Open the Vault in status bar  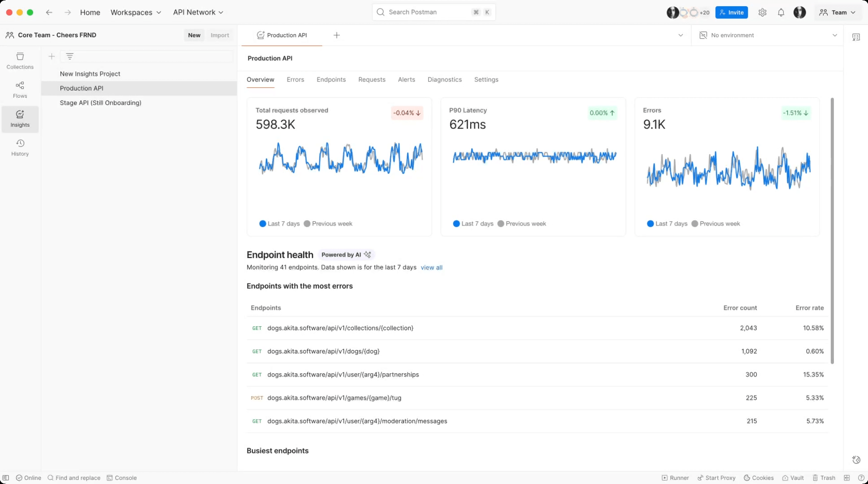[793, 478]
